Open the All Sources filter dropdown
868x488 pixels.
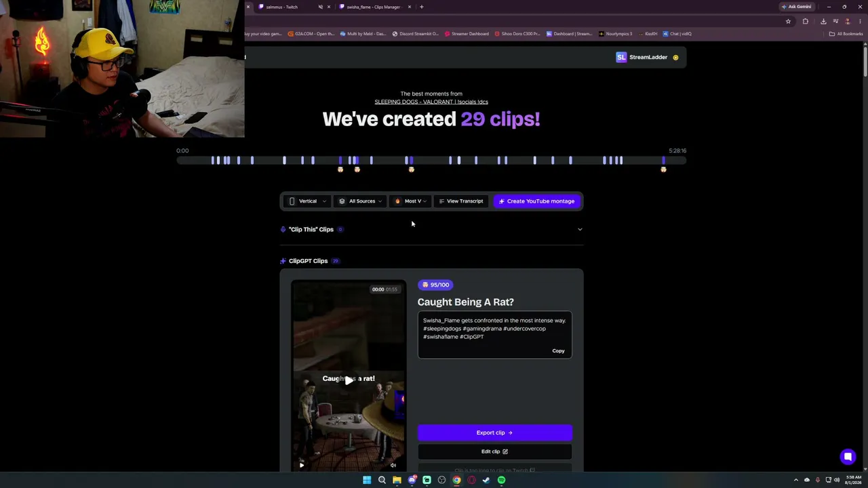tap(361, 201)
